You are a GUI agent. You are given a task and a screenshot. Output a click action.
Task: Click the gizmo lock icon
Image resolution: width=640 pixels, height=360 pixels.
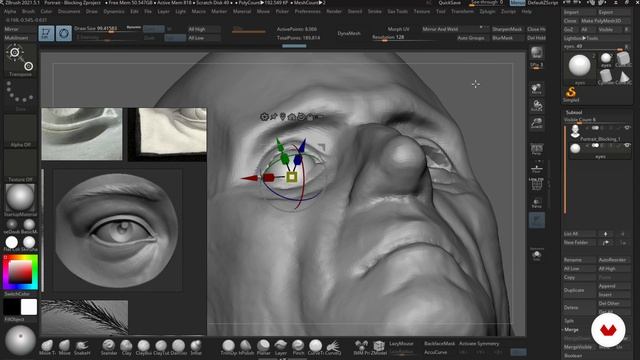point(310,117)
